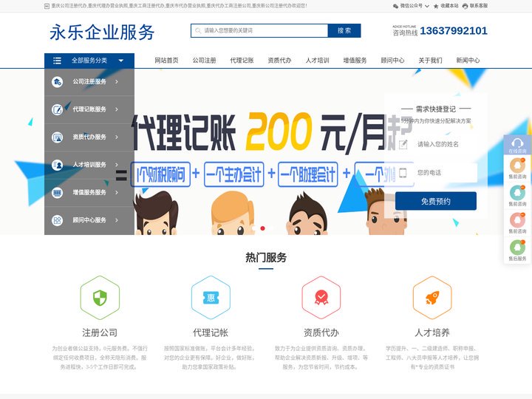Click the 需求快捷登记 form title

pyautogui.click(x=436, y=109)
